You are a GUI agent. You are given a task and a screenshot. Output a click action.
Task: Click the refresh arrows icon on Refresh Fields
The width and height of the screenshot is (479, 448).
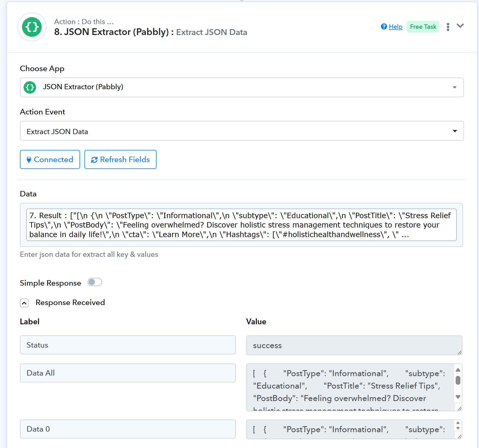[x=94, y=160]
